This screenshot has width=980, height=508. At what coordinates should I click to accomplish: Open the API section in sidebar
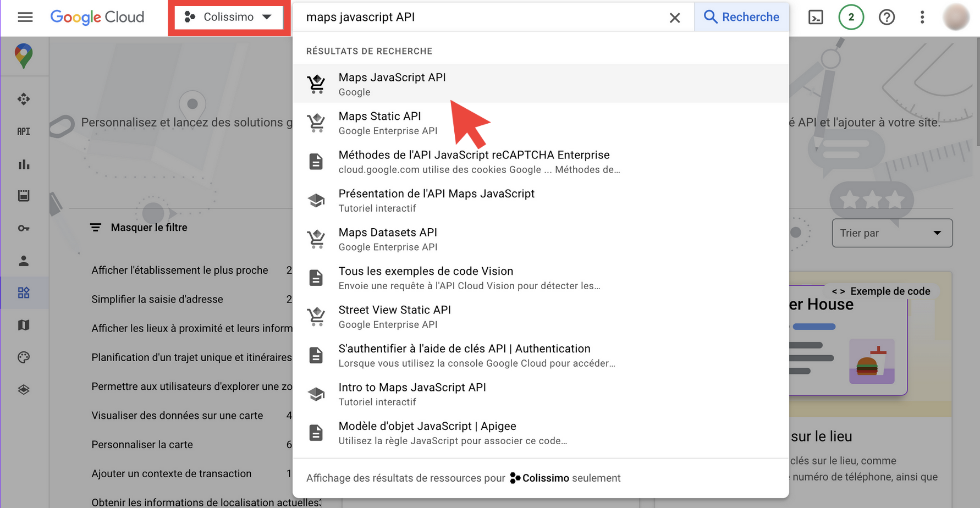point(24,131)
